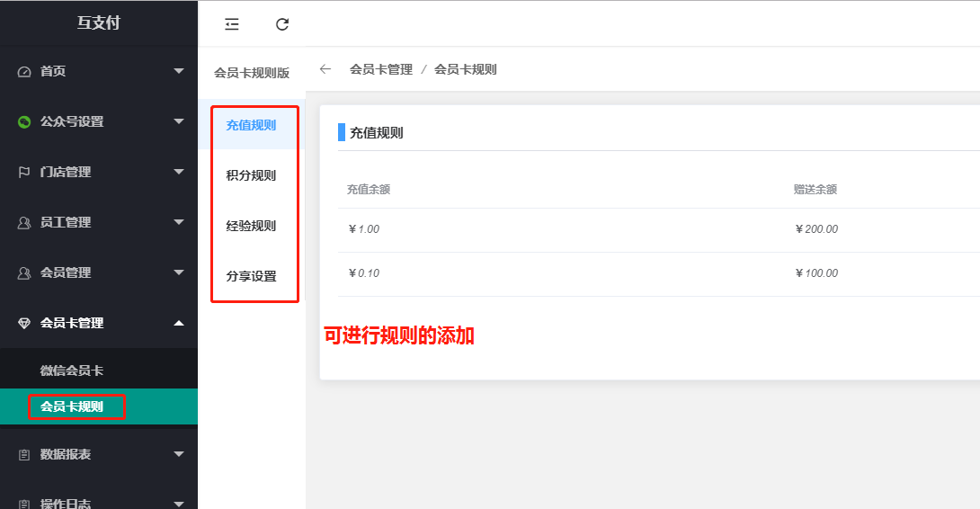Click the 赠送余额 column header

(x=815, y=190)
